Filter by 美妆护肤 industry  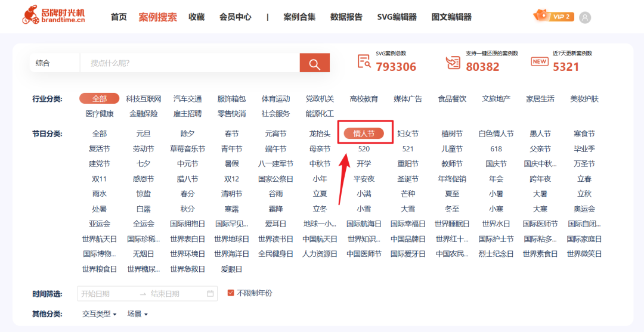584,99
